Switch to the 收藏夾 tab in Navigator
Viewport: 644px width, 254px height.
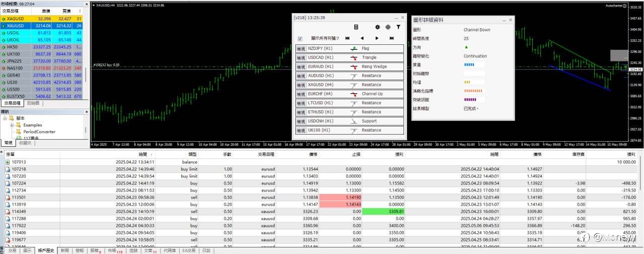(x=25, y=143)
